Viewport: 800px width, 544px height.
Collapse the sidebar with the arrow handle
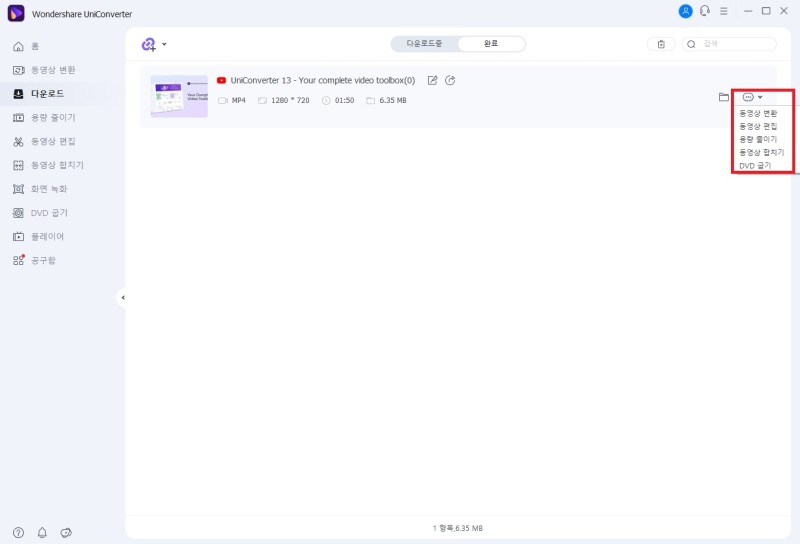122,298
